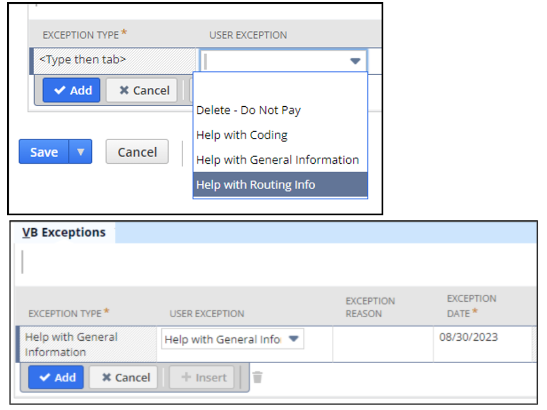Click the Add button in the top panel
Viewport: 547px width, 410px height.
pyautogui.click(x=72, y=90)
